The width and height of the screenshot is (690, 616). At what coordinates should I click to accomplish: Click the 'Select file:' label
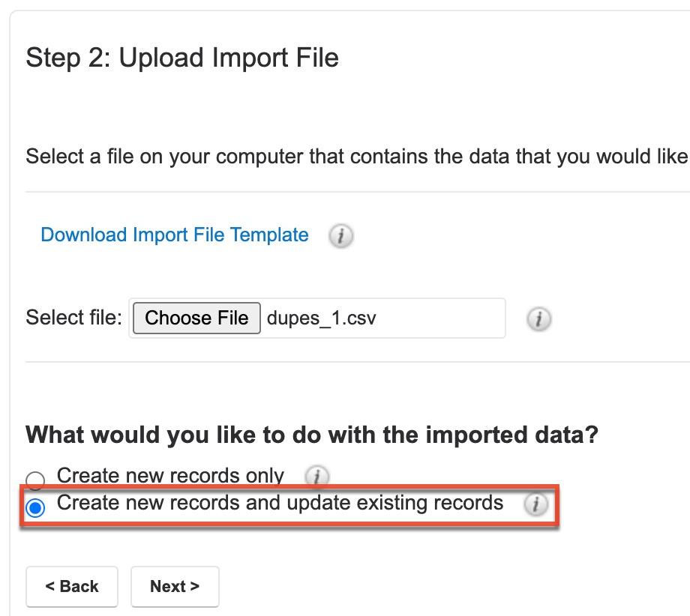tap(73, 318)
